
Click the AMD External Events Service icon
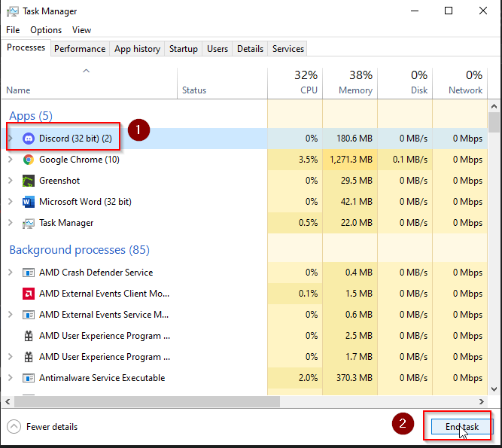29,315
